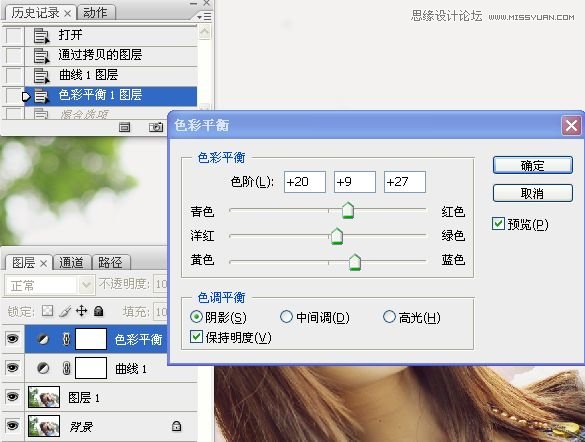The width and height of the screenshot is (585, 442).
Task: Close the 历史记录 tab with its x
Action: tap(68, 14)
